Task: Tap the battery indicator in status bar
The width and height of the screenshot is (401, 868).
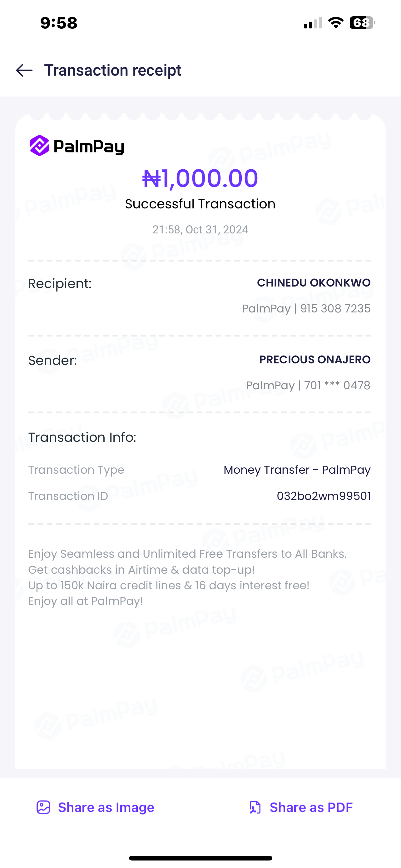Action: [x=362, y=23]
